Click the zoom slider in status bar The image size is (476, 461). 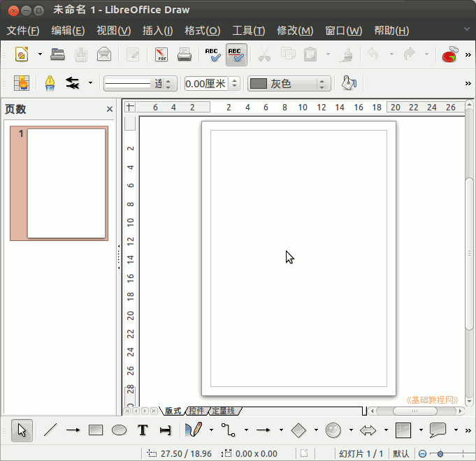pos(442,453)
